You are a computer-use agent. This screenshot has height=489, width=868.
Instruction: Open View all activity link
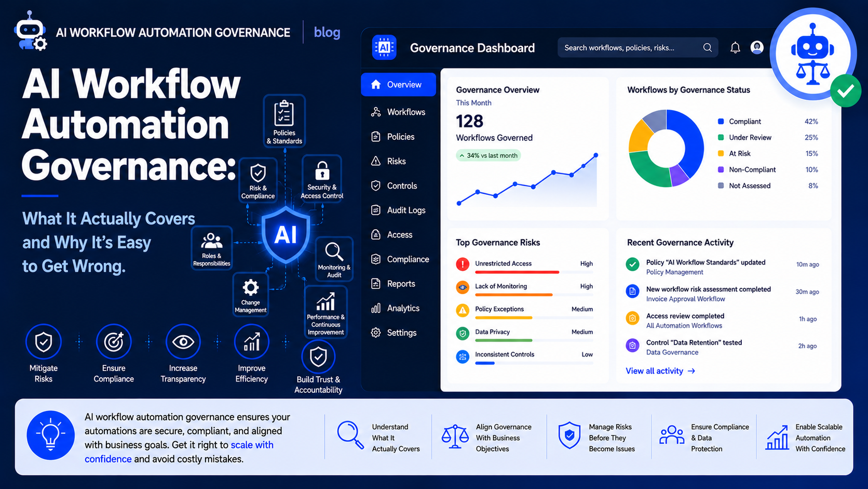click(x=660, y=371)
